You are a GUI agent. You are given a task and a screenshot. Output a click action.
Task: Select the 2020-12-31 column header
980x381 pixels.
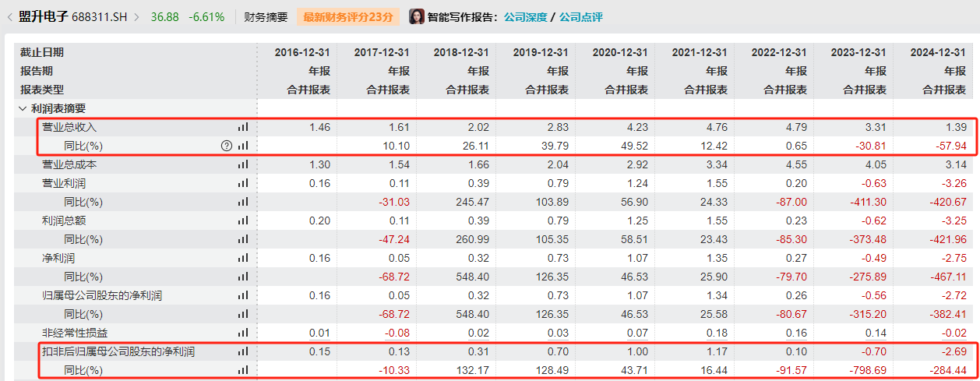click(620, 52)
